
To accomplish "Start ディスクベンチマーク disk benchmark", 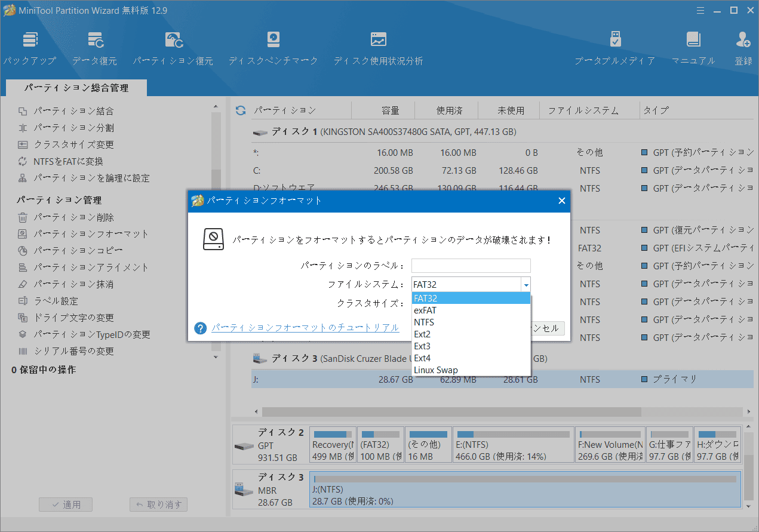I will coord(273,48).
